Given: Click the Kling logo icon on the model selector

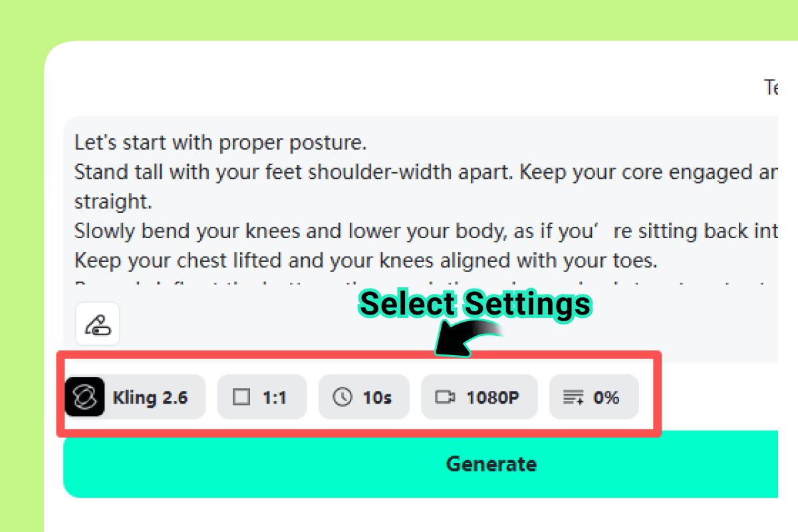Looking at the screenshot, I should point(84,397).
